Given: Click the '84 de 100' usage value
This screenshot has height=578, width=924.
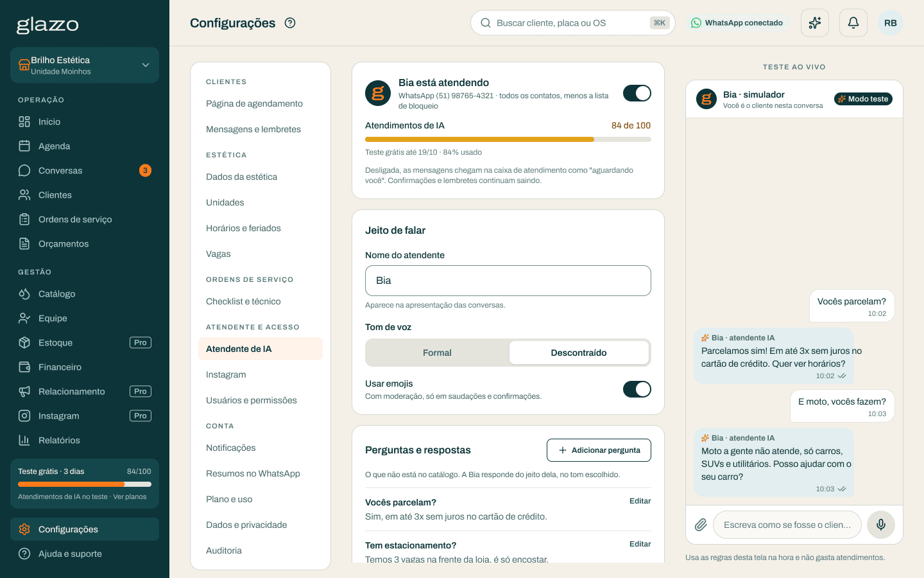Looking at the screenshot, I should pos(631,125).
